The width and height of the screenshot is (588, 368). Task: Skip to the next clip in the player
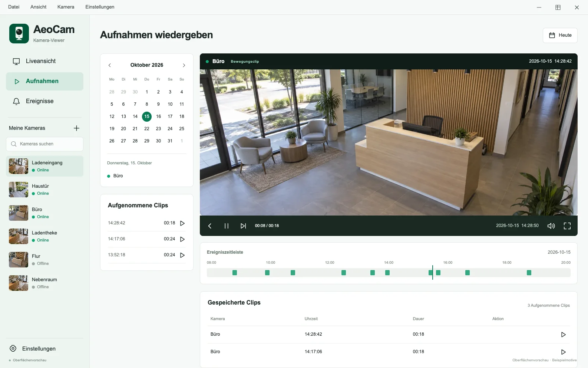click(243, 226)
